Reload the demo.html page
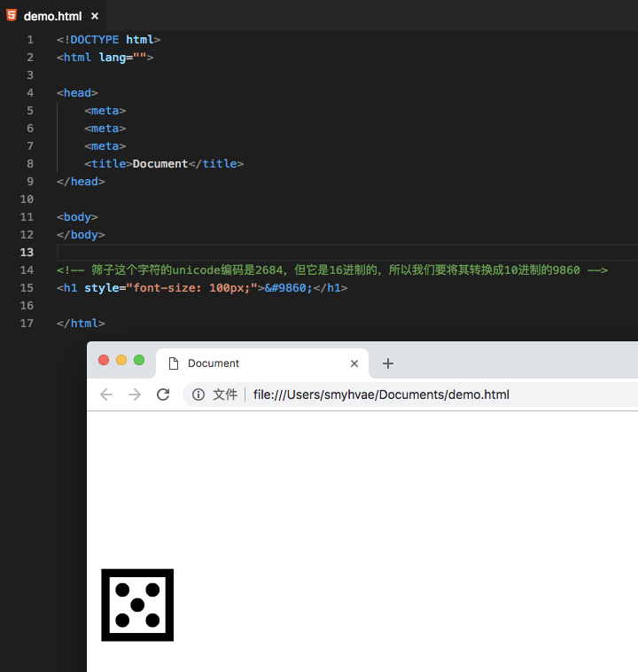Screen dimensions: 638x672 (163, 395)
